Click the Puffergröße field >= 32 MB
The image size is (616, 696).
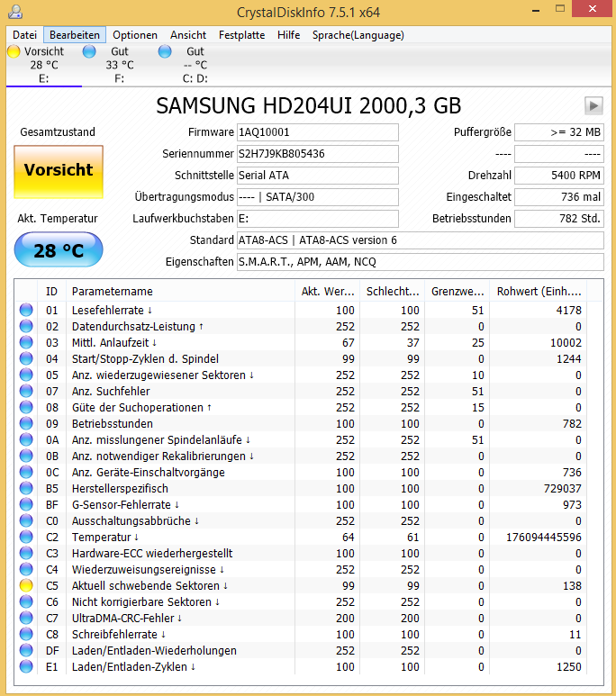tap(559, 132)
